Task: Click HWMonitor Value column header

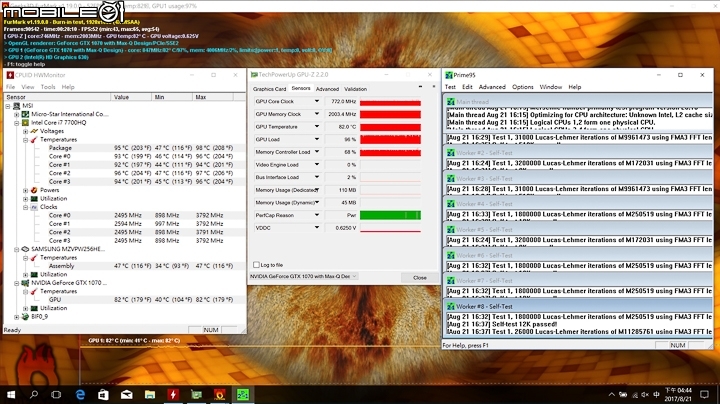Action: point(131,97)
